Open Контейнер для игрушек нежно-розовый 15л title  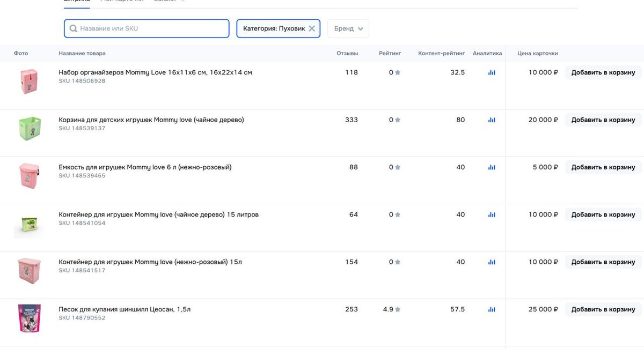pyautogui.click(x=150, y=262)
